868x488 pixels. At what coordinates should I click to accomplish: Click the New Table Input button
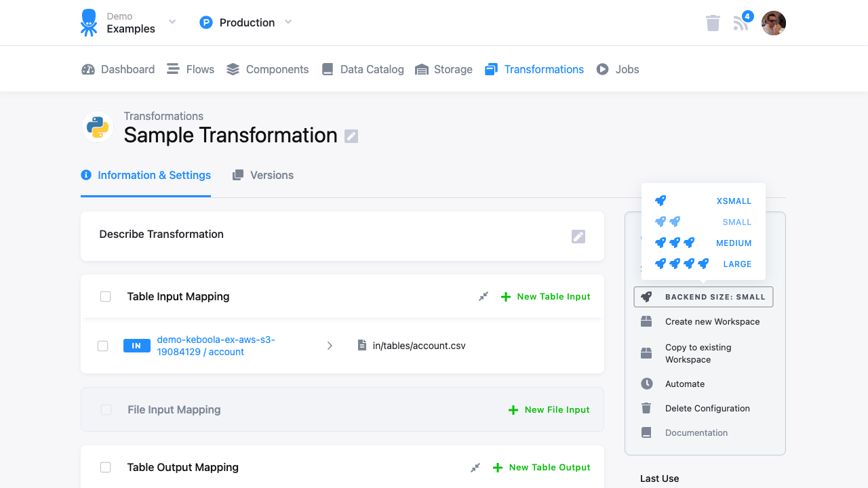click(545, 296)
